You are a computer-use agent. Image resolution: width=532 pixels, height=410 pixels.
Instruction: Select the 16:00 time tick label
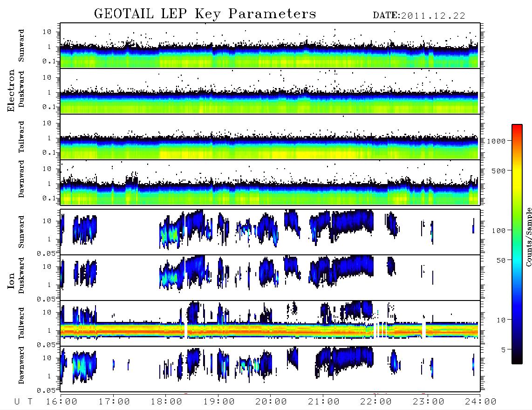click(x=62, y=402)
